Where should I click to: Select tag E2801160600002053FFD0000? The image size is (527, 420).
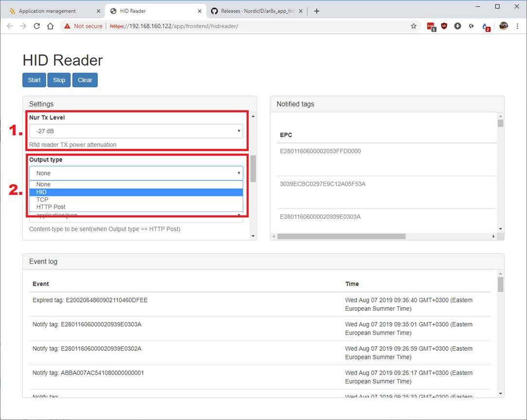(320, 151)
